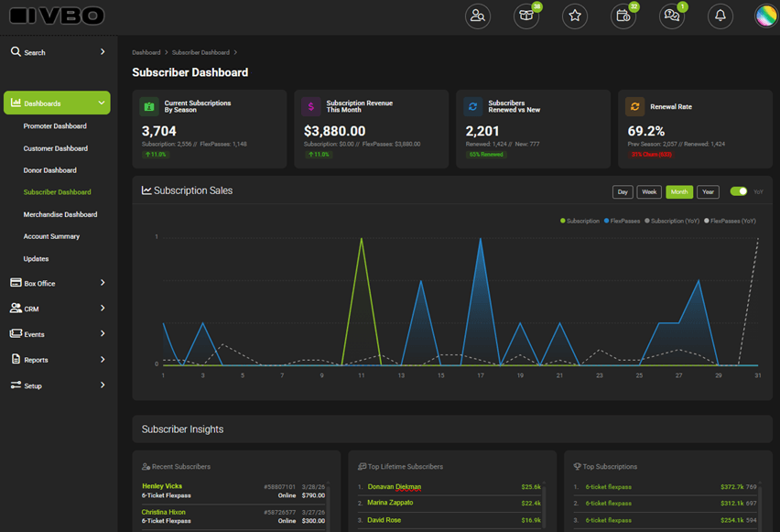Toggle FlexPasses (YoY) series in legend
This screenshot has height=532, width=780.
(732, 221)
